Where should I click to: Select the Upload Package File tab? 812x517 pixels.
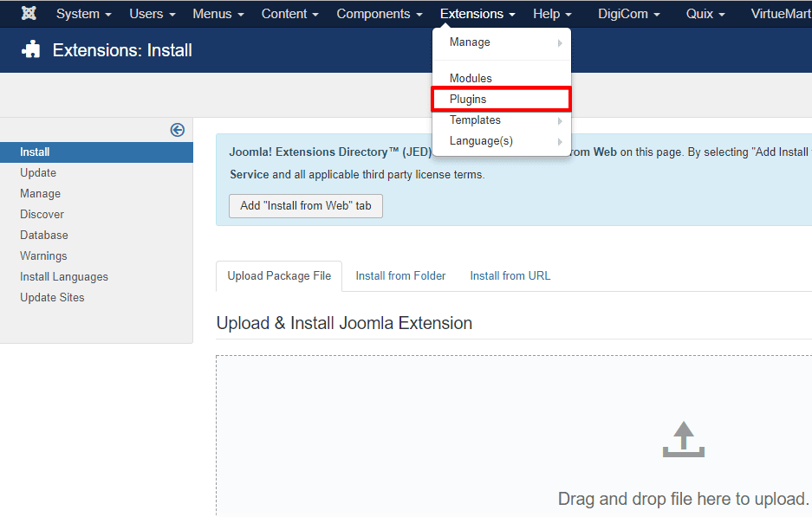click(279, 276)
